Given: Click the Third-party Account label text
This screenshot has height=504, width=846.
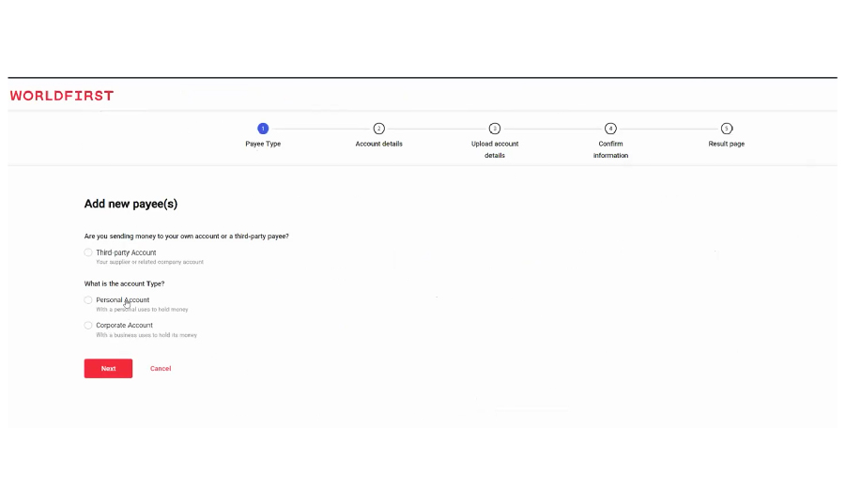Looking at the screenshot, I should [126, 252].
